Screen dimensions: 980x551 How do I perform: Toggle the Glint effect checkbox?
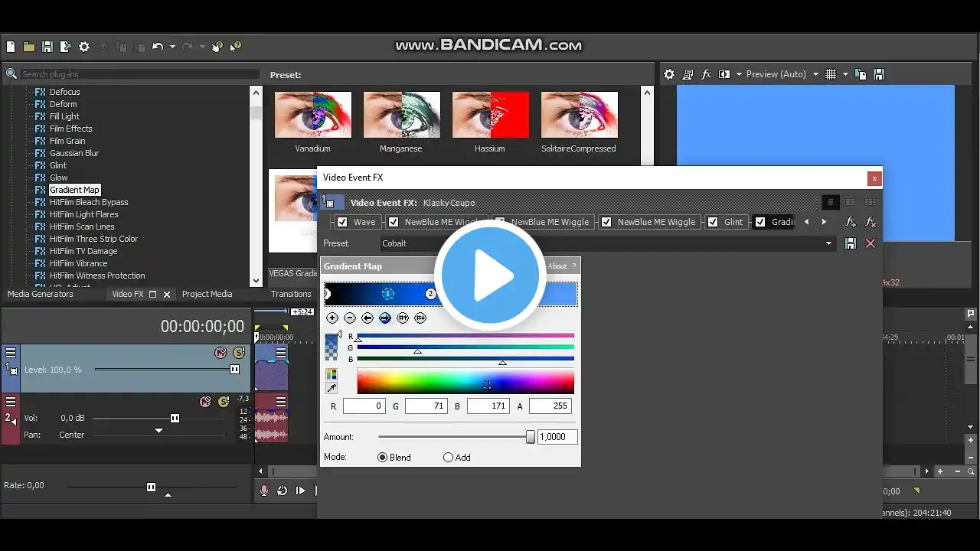tap(713, 222)
